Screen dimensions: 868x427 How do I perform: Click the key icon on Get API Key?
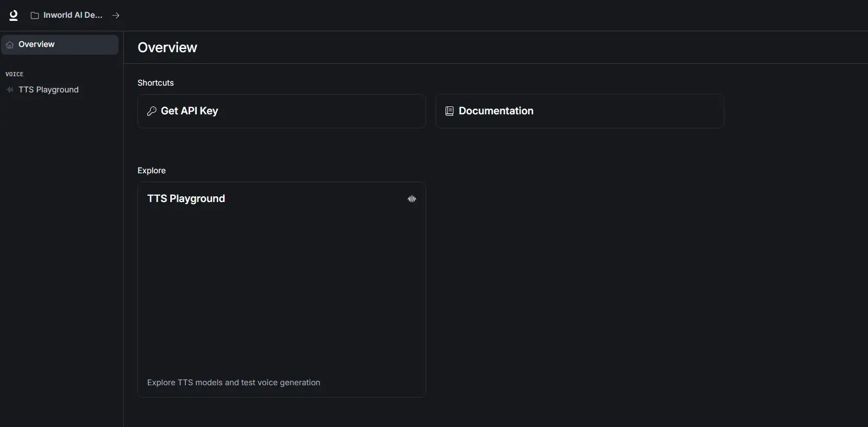point(152,111)
